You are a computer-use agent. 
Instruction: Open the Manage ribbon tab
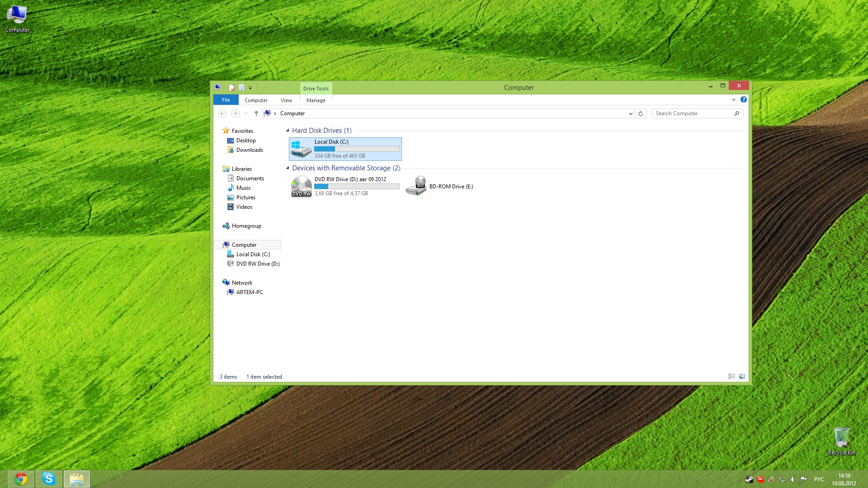[316, 100]
